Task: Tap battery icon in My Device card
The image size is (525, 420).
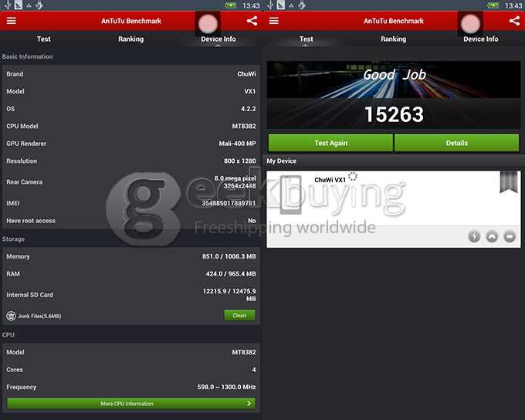Action: point(510,236)
